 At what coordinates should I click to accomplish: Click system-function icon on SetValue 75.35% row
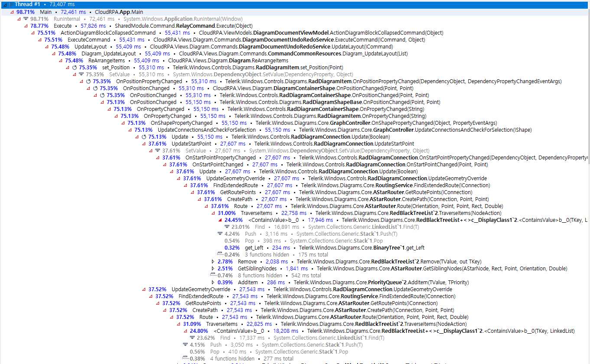click(81, 74)
